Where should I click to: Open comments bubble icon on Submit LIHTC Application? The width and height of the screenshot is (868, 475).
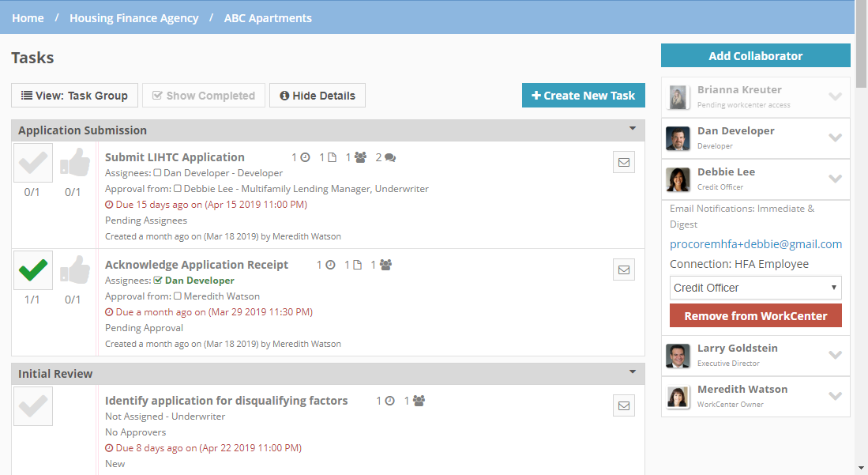(390, 157)
